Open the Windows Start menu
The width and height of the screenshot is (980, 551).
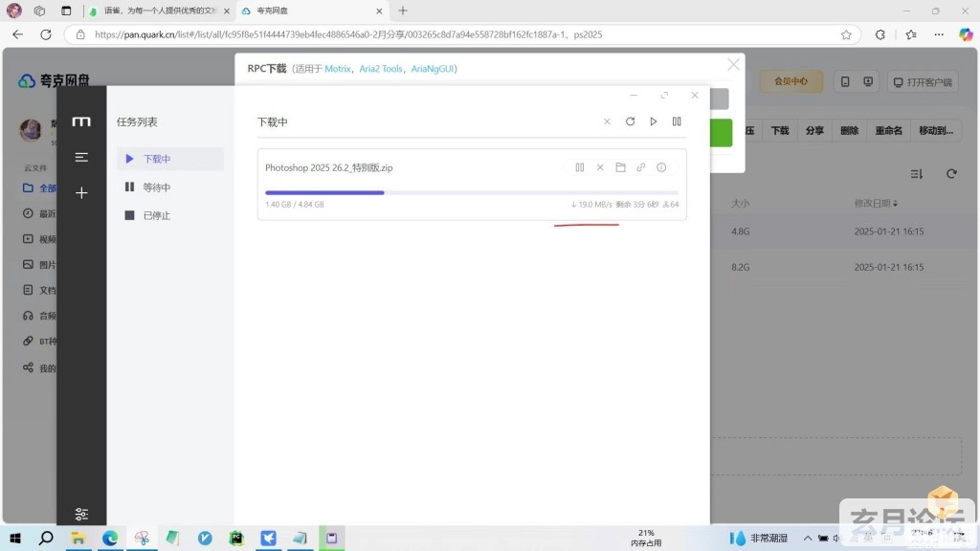[x=15, y=538]
